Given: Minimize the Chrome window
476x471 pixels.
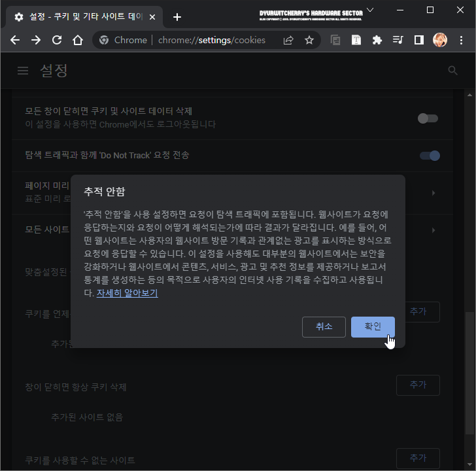Looking at the screenshot, I should point(400,10).
